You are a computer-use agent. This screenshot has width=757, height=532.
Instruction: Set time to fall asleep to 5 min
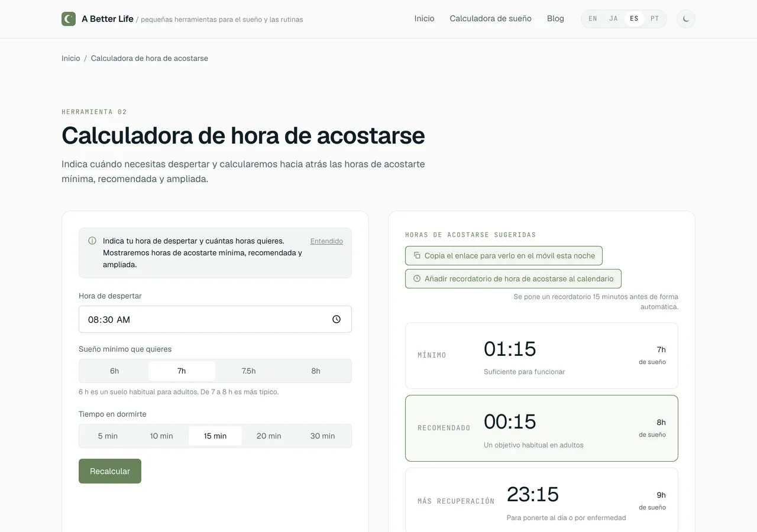(x=108, y=436)
